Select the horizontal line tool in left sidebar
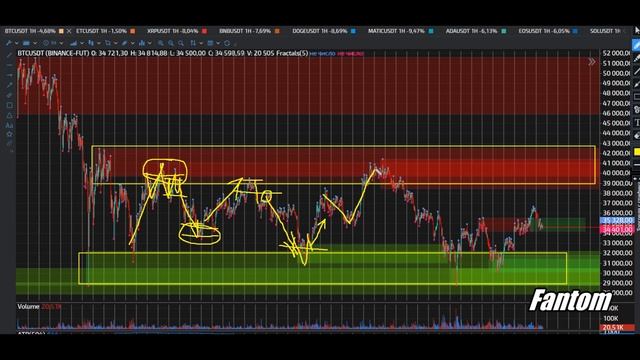This screenshot has height=360, width=640. (x=9, y=65)
